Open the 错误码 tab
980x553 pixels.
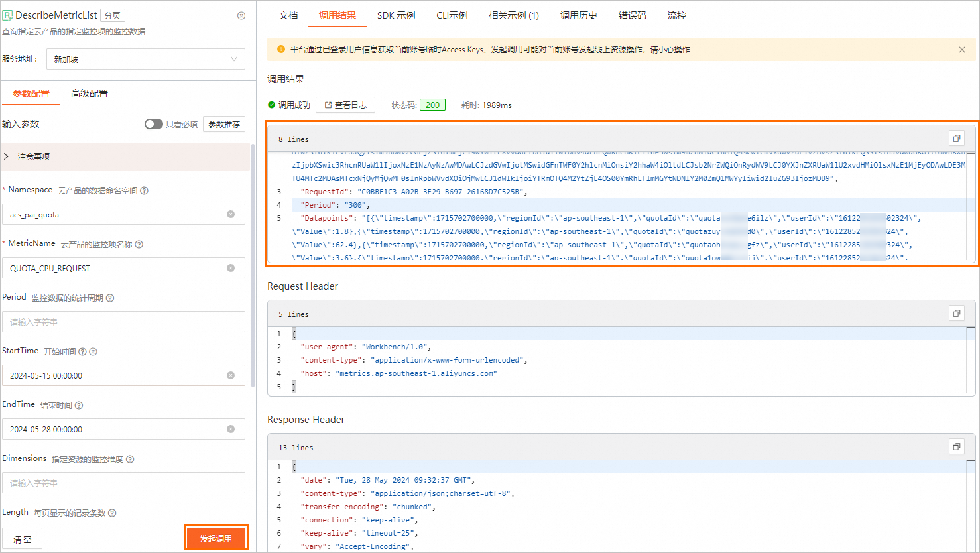point(633,15)
